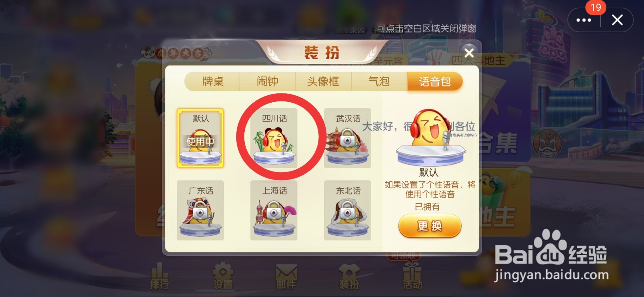Open the 设置 gear icon
The image size is (644, 297).
click(x=223, y=276)
